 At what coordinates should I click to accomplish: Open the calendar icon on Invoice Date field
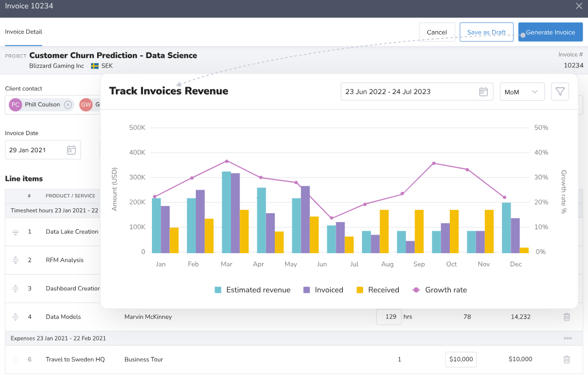click(x=71, y=150)
